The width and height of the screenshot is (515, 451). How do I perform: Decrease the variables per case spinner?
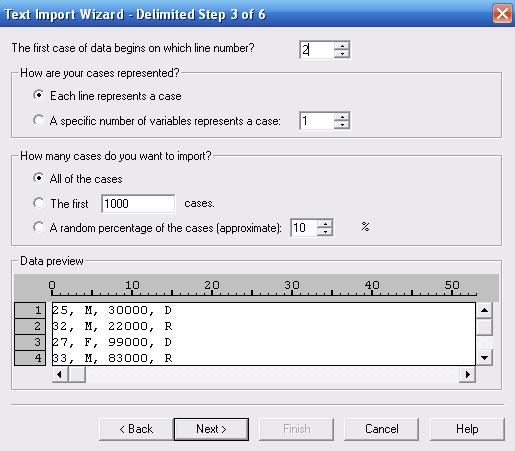coord(342,125)
